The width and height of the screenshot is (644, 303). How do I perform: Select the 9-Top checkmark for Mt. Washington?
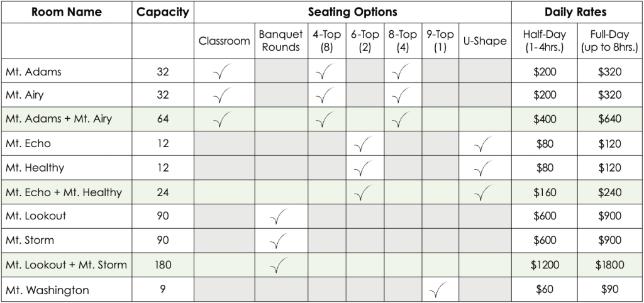coord(437,290)
